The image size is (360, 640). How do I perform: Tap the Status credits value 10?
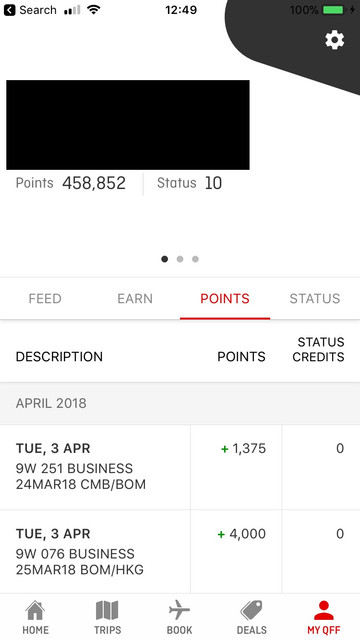coord(213,183)
